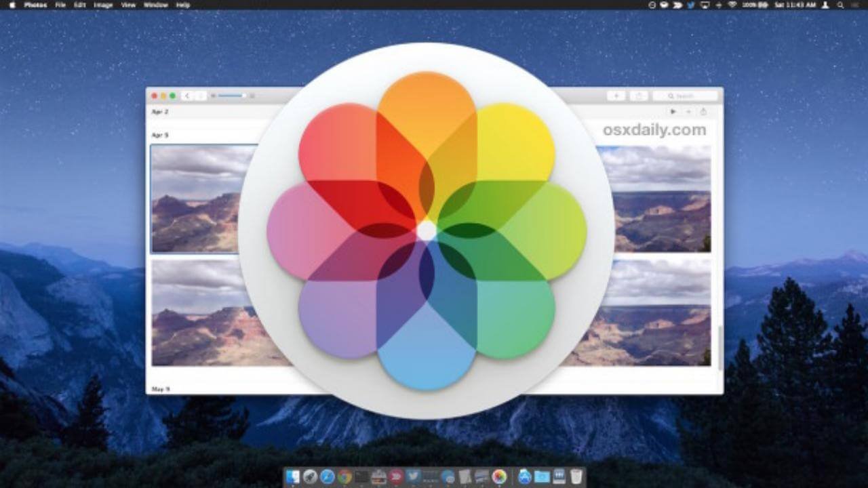Click the battery 100% indicator

pyautogui.click(x=755, y=5)
